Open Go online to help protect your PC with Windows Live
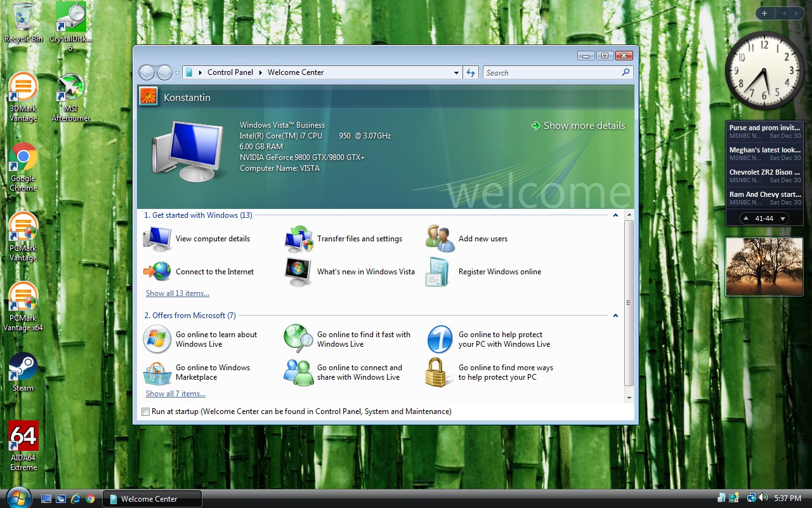812x508 pixels. click(488, 339)
